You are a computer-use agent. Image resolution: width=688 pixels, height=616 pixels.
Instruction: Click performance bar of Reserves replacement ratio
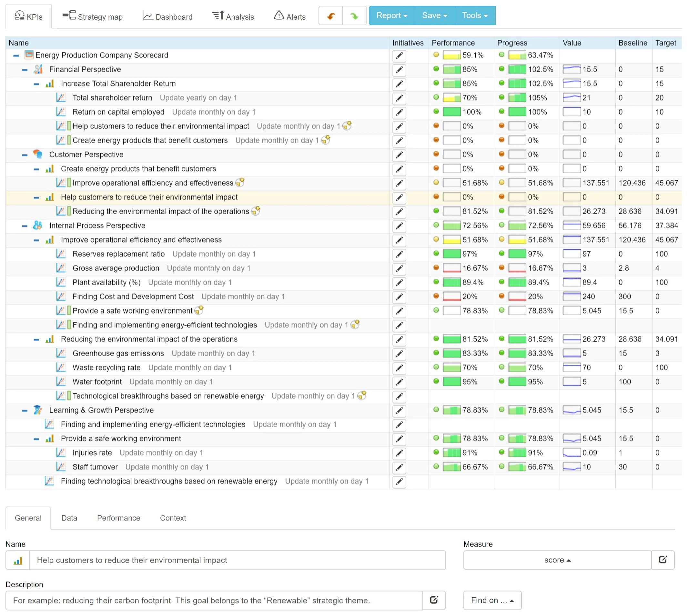[451, 254]
